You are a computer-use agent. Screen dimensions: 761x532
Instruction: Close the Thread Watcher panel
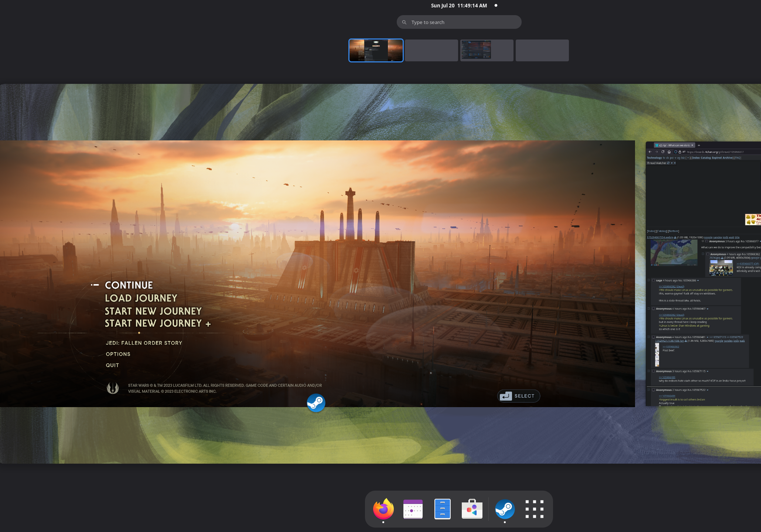(x=675, y=163)
